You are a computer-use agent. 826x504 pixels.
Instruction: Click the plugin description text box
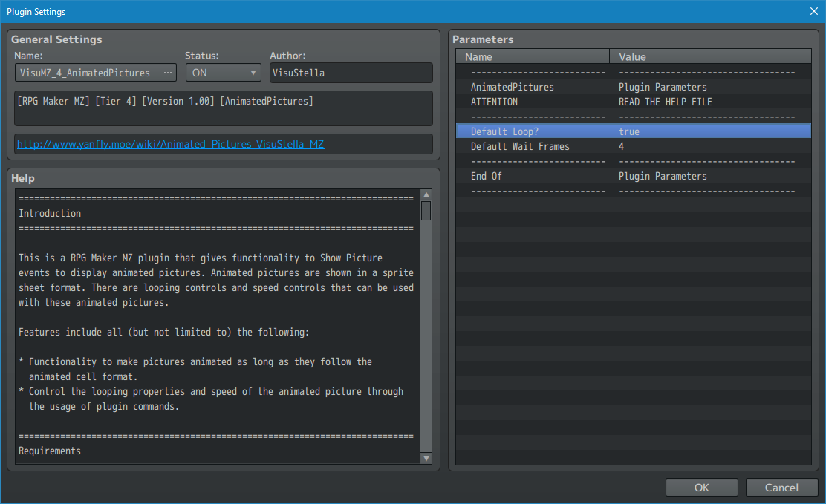pyautogui.click(x=223, y=108)
